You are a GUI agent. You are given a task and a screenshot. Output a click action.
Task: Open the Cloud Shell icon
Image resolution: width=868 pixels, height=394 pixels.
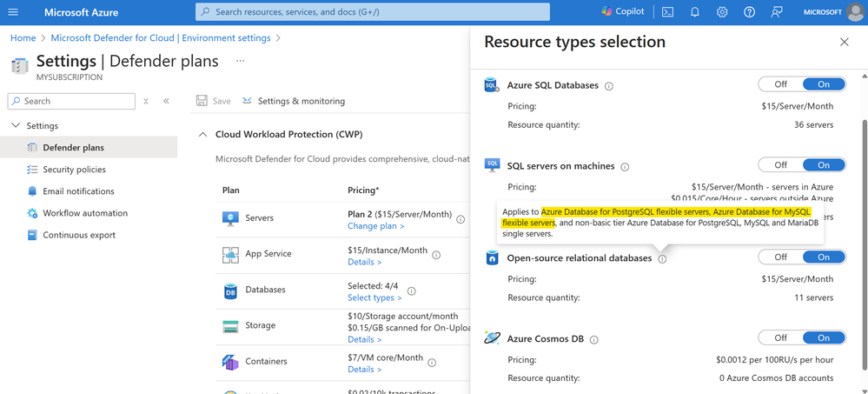pyautogui.click(x=667, y=12)
